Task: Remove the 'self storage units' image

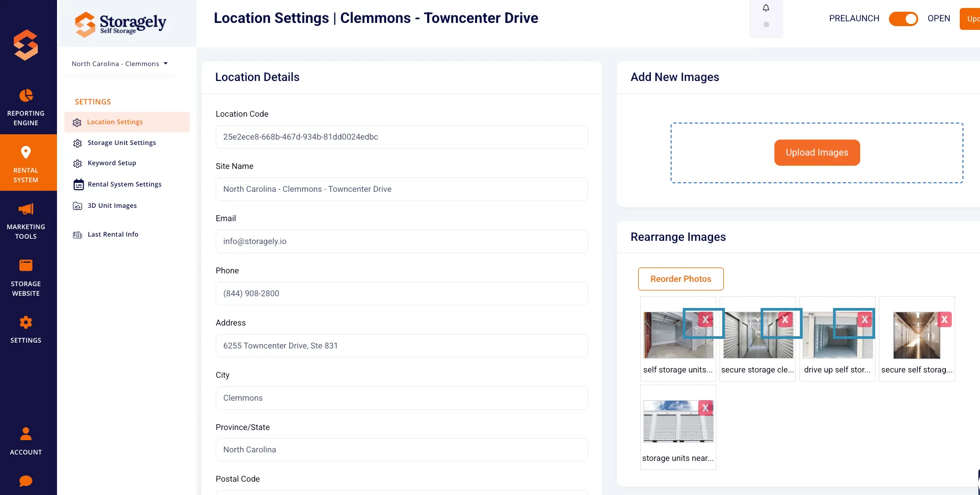Action: coord(705,320)
